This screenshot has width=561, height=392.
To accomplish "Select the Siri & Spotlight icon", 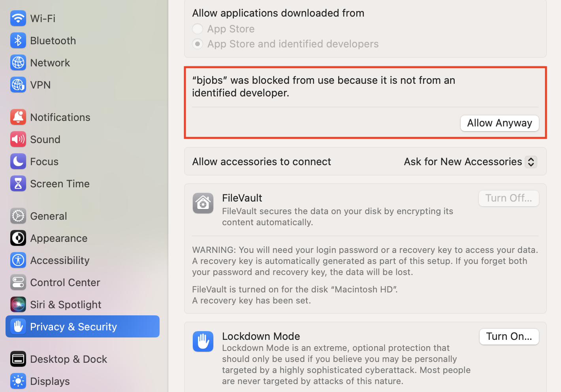I will click(18, 305).
